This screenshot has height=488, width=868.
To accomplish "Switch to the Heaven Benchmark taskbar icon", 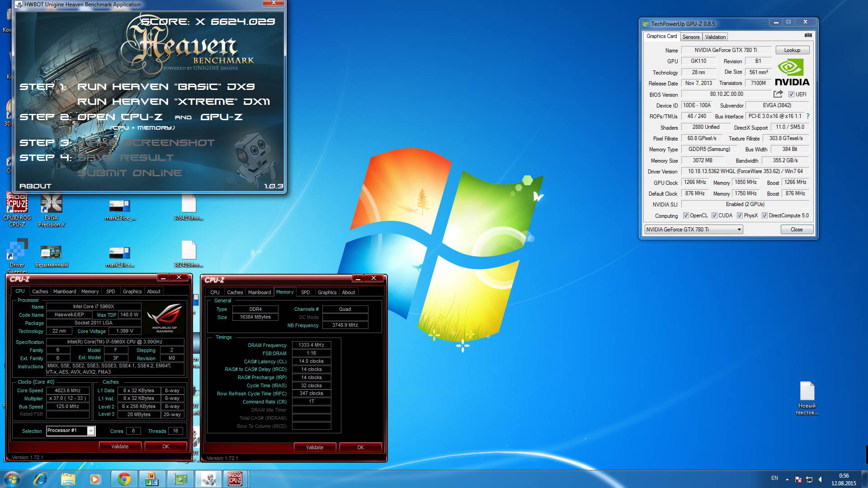I will 208,479.
